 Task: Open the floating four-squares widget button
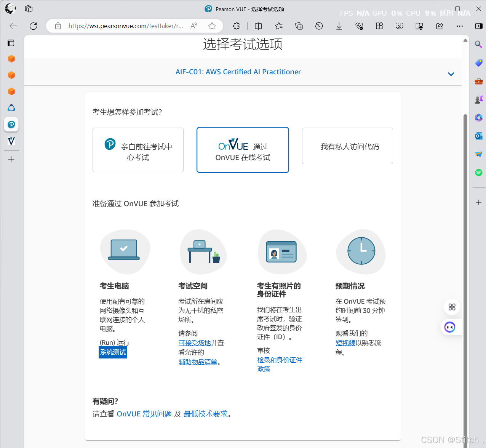(452, 307)
